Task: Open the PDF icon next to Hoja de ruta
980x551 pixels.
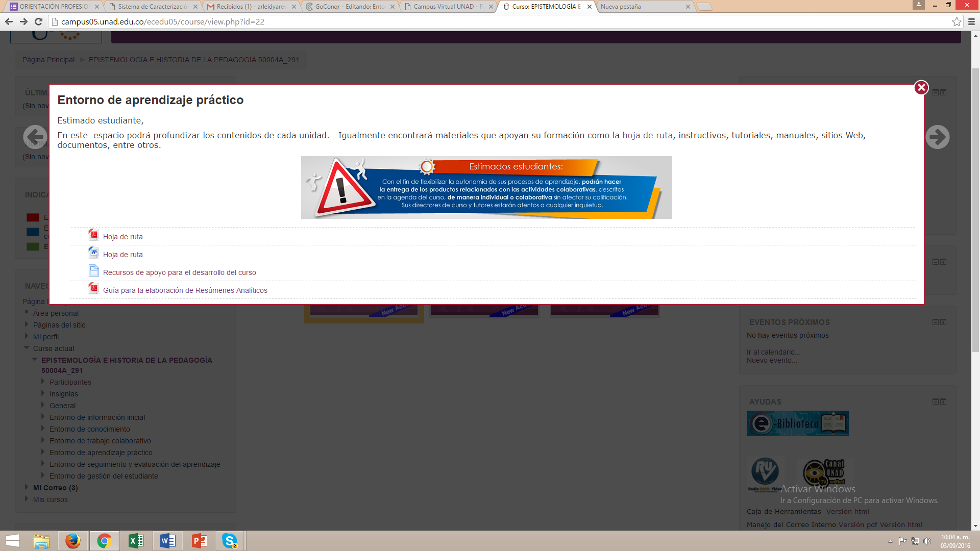Action: tap(93, 235)
